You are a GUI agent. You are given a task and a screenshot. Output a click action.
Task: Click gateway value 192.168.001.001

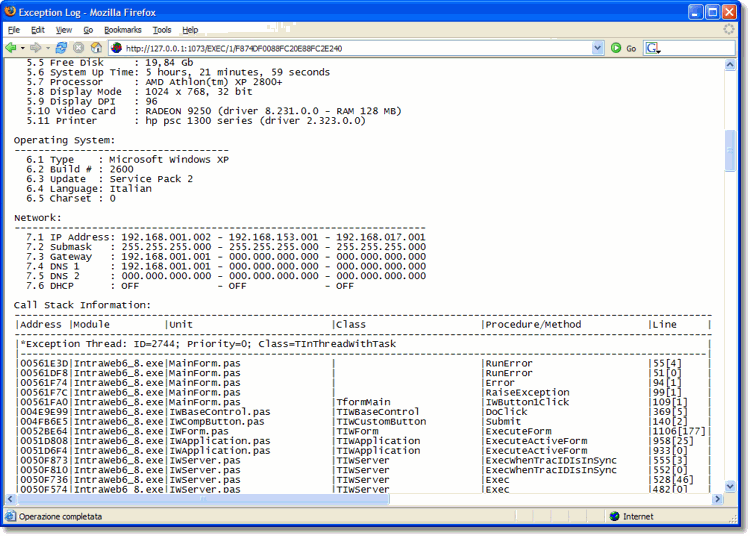pyautogui.click(x=166, y=256)
